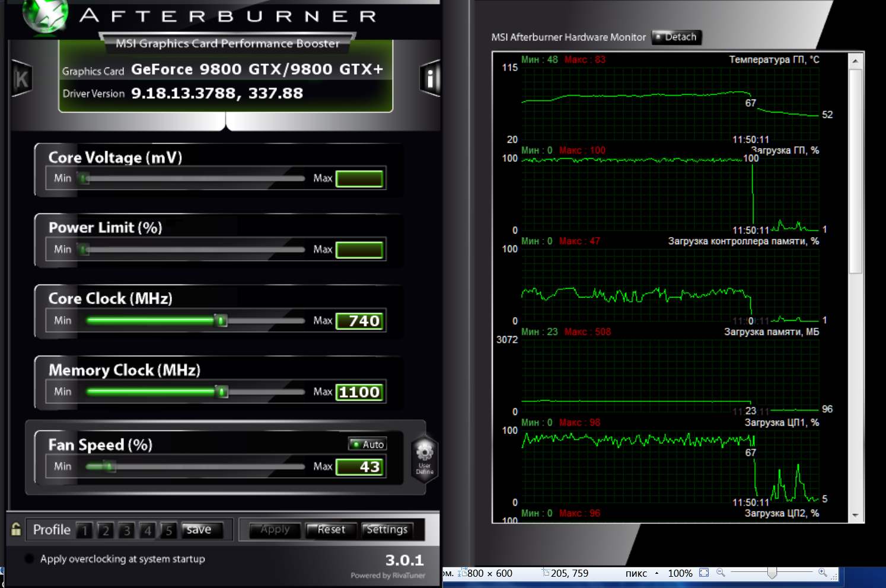This screenshot has height=588, width=886.
Task: Click the Загрузка ГП usage graph
Action: (x=670, y=194)
